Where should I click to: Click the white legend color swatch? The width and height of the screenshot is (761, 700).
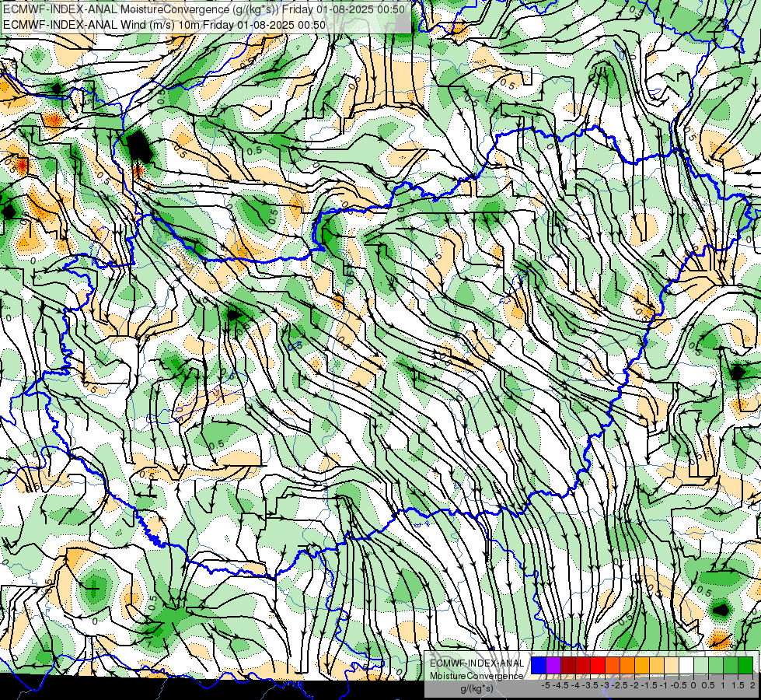[x=686, y=666]
